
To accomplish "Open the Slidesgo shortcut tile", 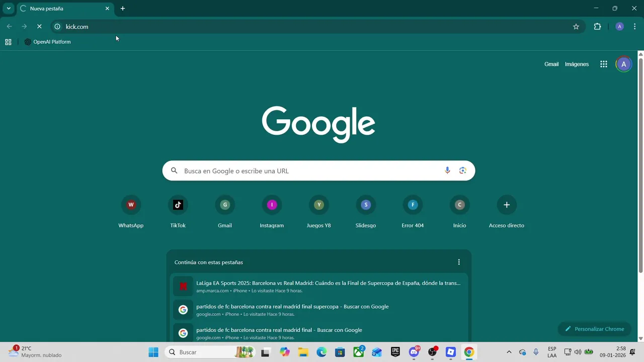I will (366, 212).
